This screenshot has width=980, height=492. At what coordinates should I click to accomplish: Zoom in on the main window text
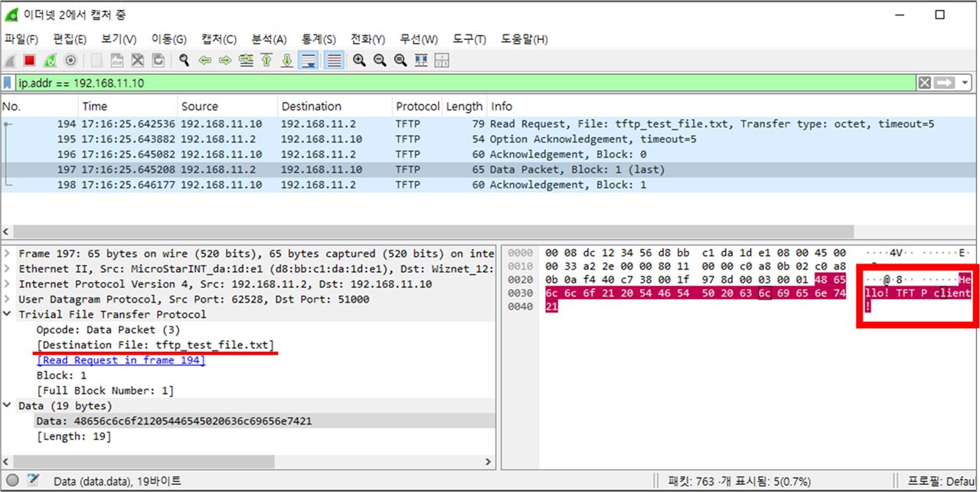359,61
